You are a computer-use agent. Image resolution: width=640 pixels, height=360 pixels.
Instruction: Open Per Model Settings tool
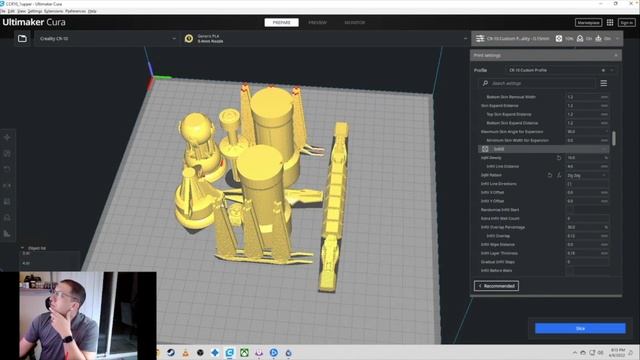tap(7, 202)
